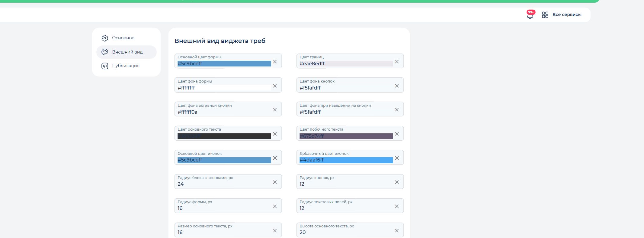Clear the Цвет фона кнопок field
644x238 pixels.
397,86
